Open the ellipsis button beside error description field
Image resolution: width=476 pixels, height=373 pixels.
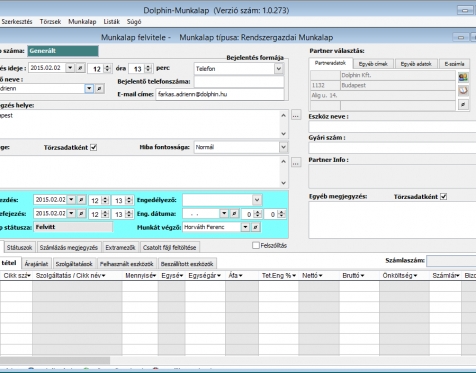296,163
